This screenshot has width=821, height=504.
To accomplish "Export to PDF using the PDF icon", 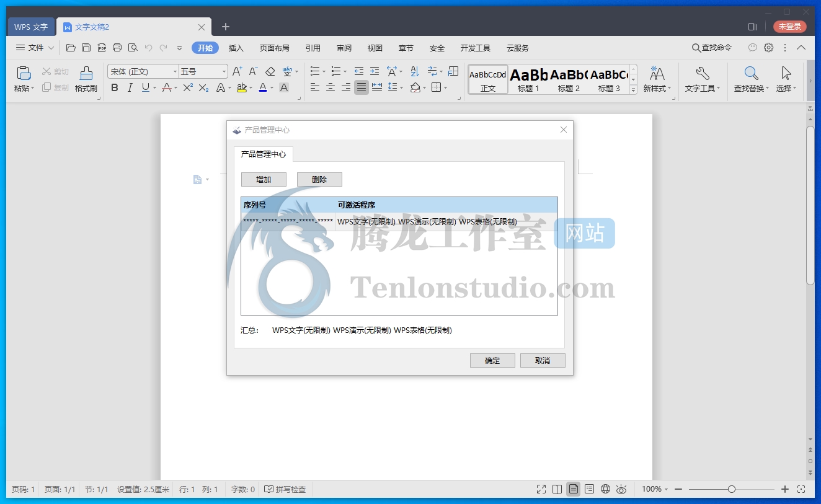I will pos(101,48).
